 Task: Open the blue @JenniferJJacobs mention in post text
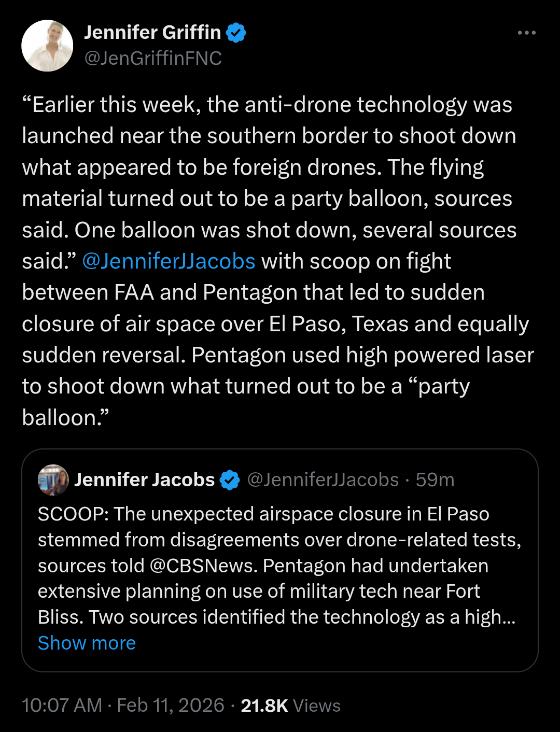pyautogui.click(x=169, y=261)
